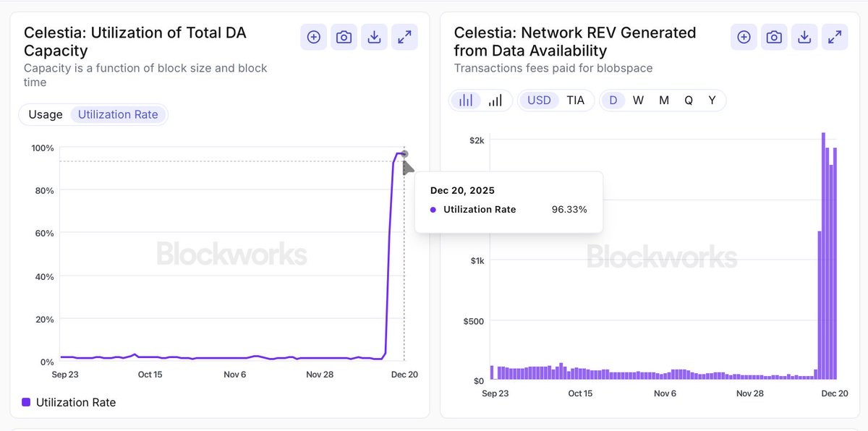
Task: Toggle the Utilization Rate legend swatch
Action: 26,402
